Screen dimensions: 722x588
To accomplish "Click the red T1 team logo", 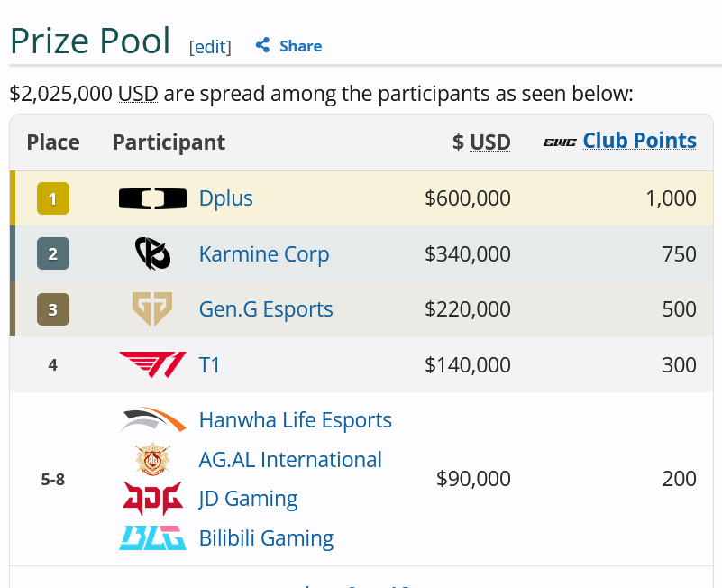I will [152, 364].
